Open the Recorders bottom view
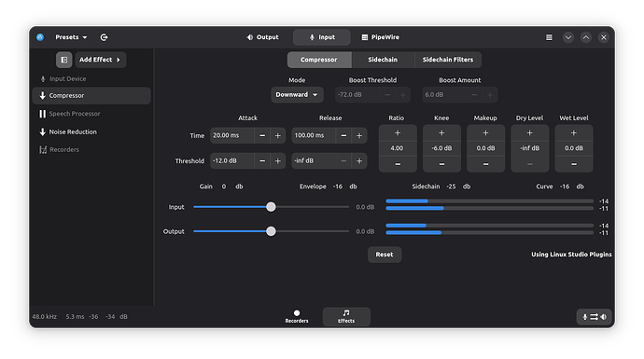The image size is (644, 359). [x=297, y=317]
